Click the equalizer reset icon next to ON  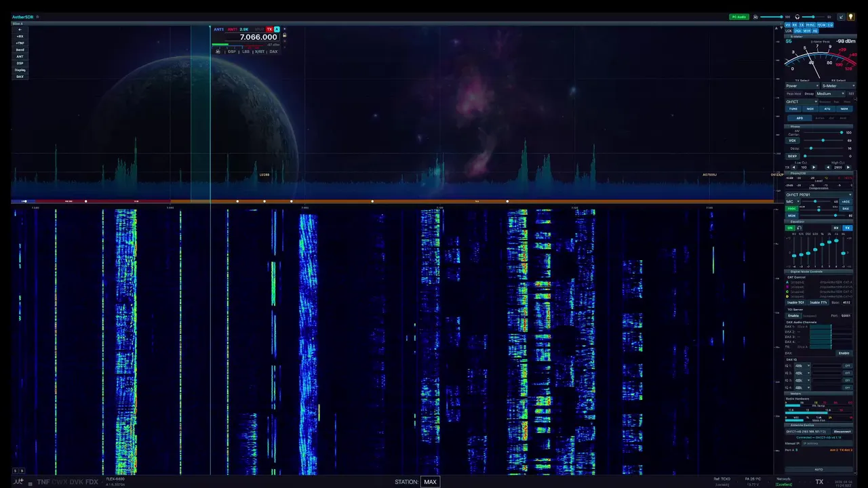[x=800, y=228]
